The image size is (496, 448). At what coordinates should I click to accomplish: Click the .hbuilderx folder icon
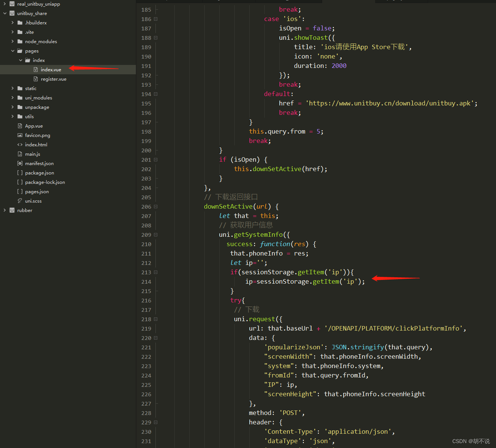click(20, 23)
